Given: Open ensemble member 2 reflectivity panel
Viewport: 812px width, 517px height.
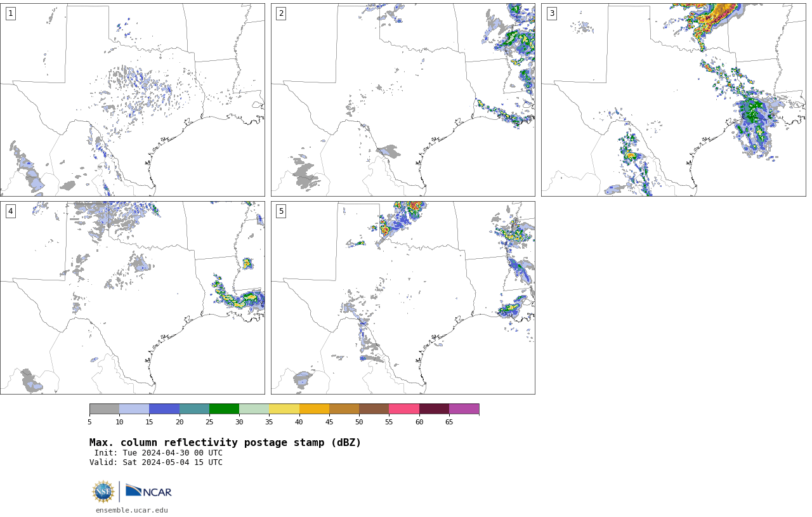Looking at the screenshot, I should coord(403,100).
